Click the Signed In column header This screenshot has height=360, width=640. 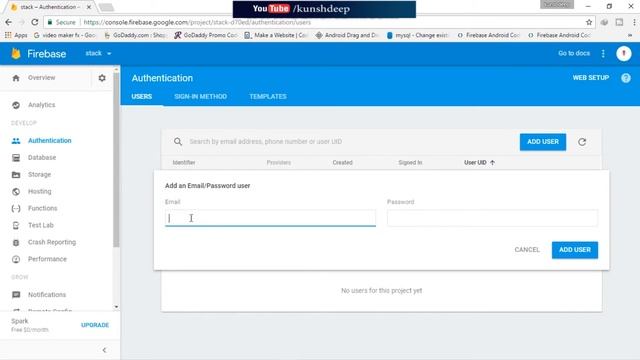(410, 162)
